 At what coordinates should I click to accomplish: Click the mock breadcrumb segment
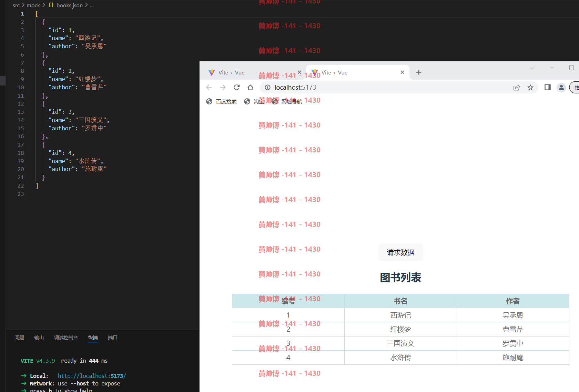click(x=33, y=5)
